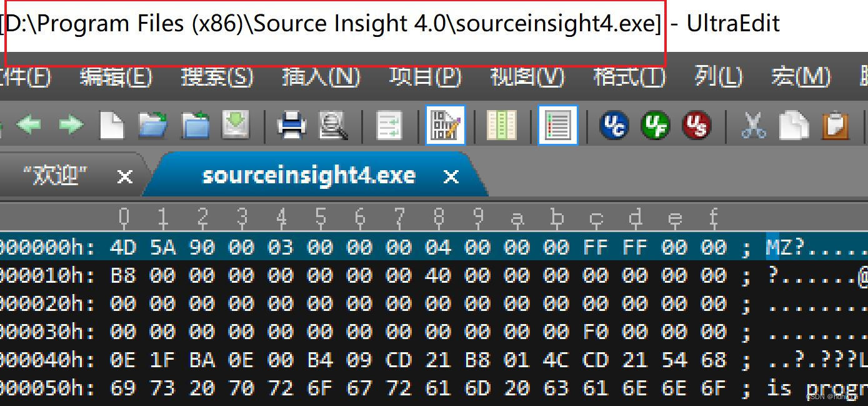
Task: Create a new file with the blank page icon
Action: point(112,125)
